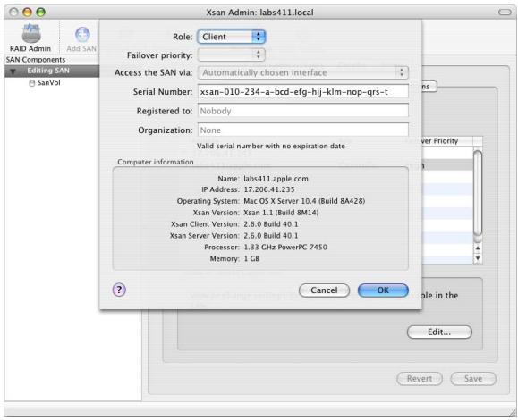Image resolution: width=518 pixels, height=420 pixels.
Task: Click into the Serial Number field
Action: point(303,92)
